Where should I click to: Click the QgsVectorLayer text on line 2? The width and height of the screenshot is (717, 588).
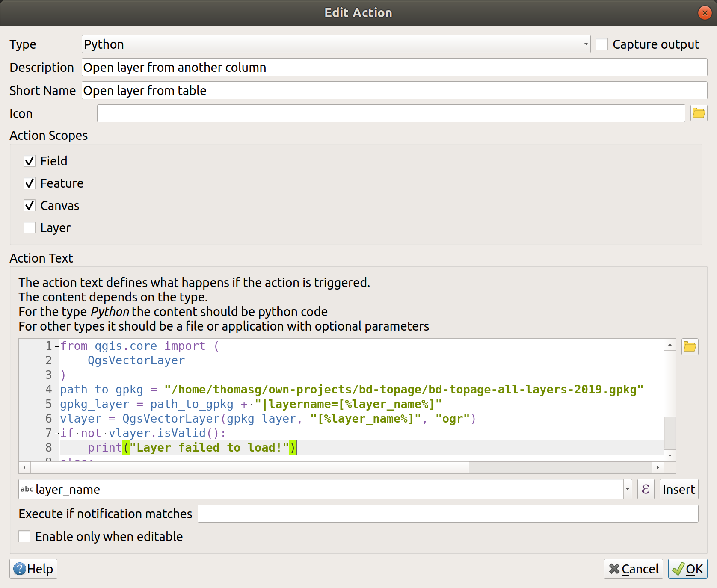click(x=136, y=360)
